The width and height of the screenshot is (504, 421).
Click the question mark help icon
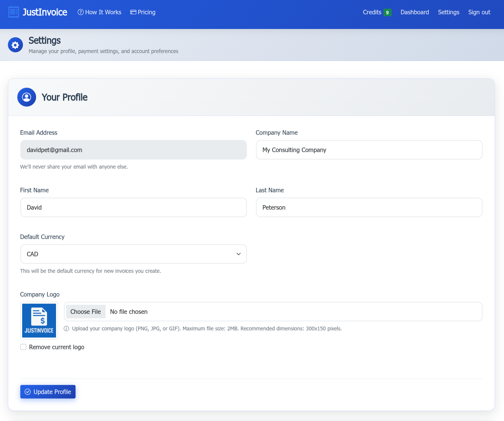80,12
